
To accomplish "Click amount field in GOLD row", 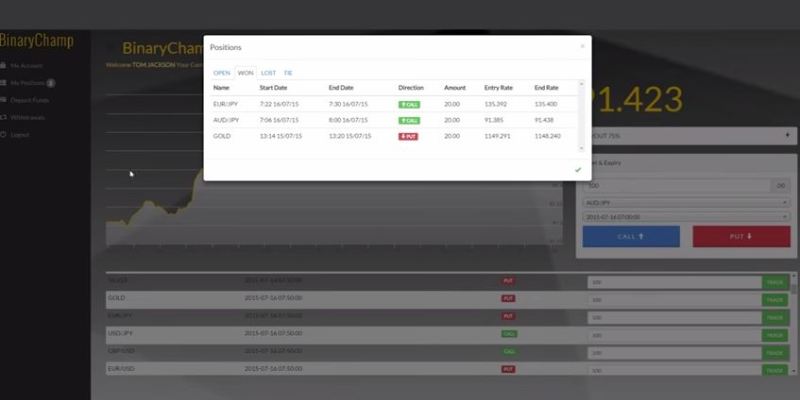I will pos(674,300).
